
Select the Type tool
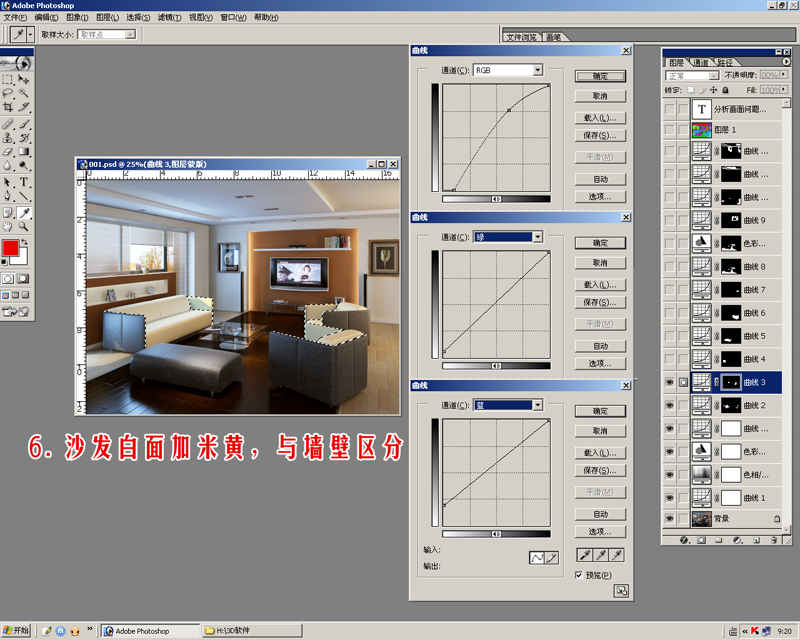(23, 182)
